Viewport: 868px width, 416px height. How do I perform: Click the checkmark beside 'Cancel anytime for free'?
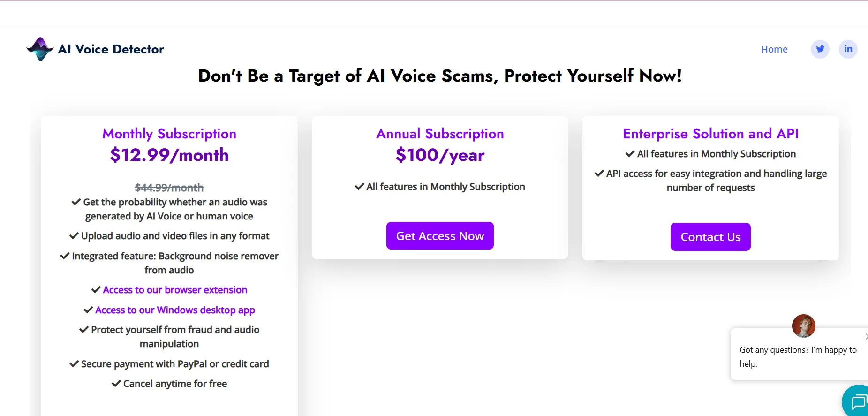coord(116,383)
